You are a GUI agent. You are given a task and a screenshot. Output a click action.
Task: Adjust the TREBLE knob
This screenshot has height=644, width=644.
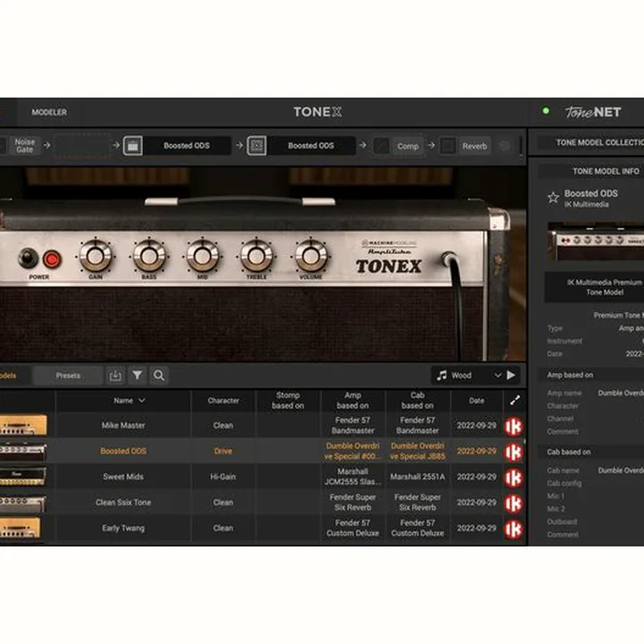(x=257, y=257)
